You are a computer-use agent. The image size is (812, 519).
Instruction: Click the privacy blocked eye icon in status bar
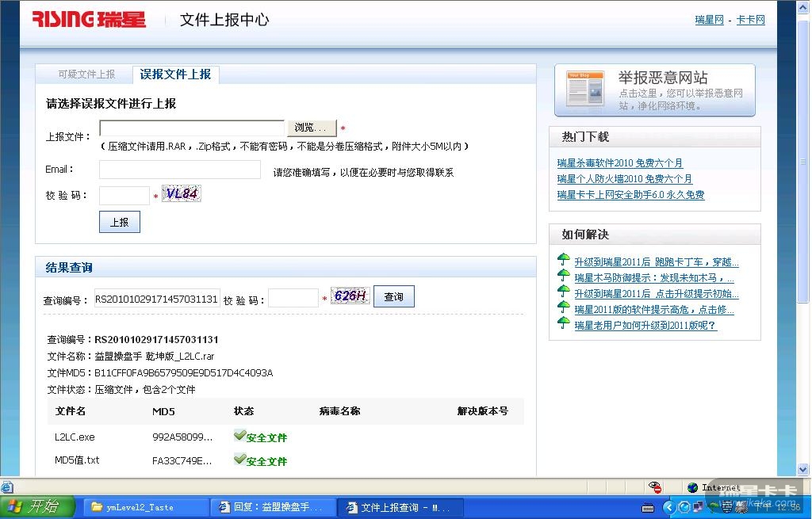click(x=655, y=487)
